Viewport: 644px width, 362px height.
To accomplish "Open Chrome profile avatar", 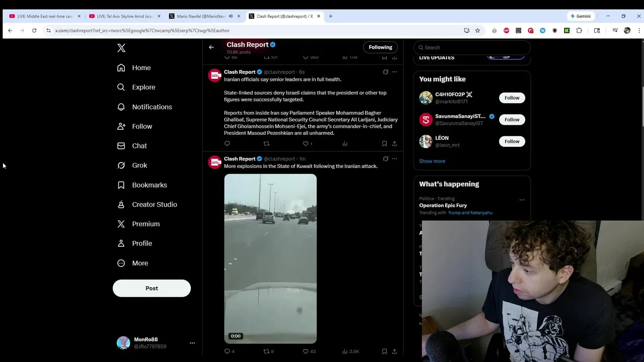I will coord(627,31).
